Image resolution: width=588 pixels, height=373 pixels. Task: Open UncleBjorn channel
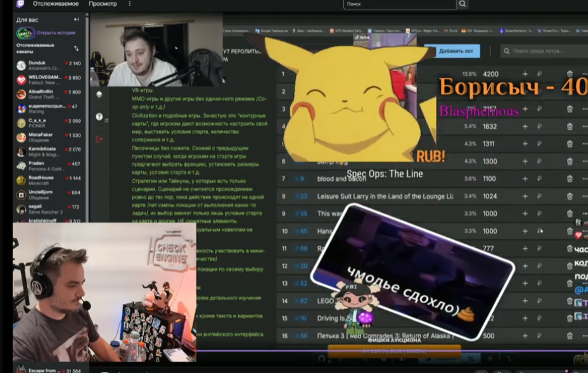tap(49, 194)
